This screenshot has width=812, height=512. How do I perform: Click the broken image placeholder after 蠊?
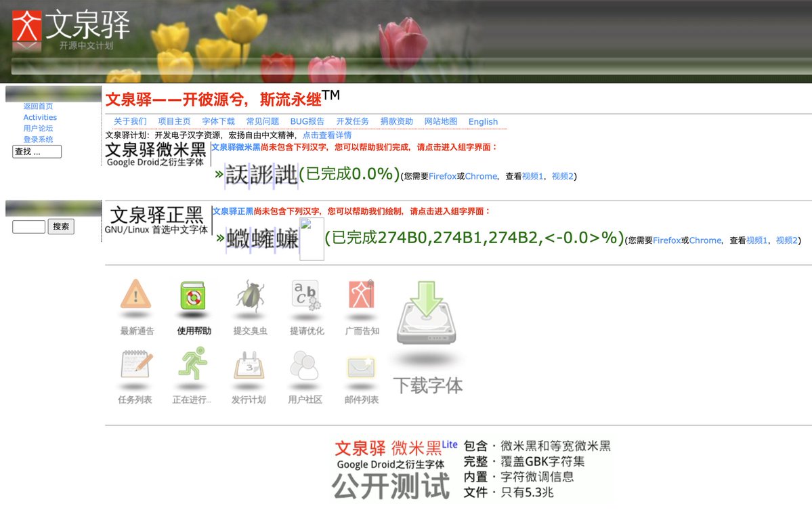point(312,238)
